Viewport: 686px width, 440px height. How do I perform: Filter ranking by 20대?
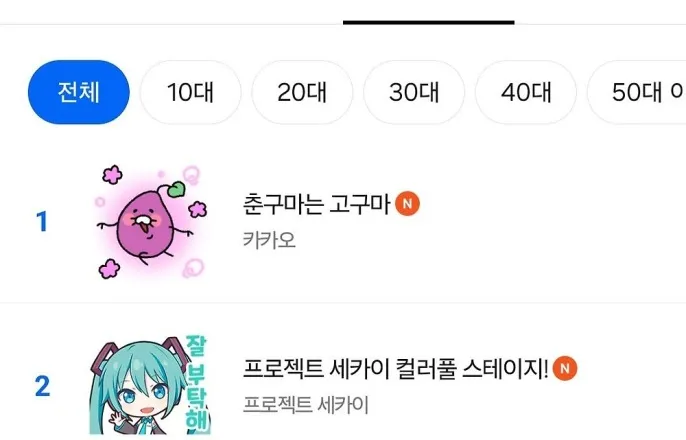[x=302, y=92]
